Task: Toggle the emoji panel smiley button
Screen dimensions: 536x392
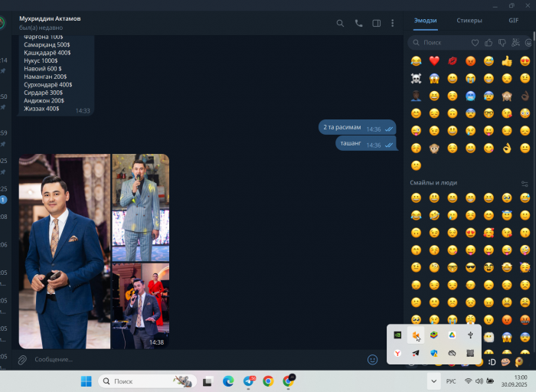Action: coord(372,360)
